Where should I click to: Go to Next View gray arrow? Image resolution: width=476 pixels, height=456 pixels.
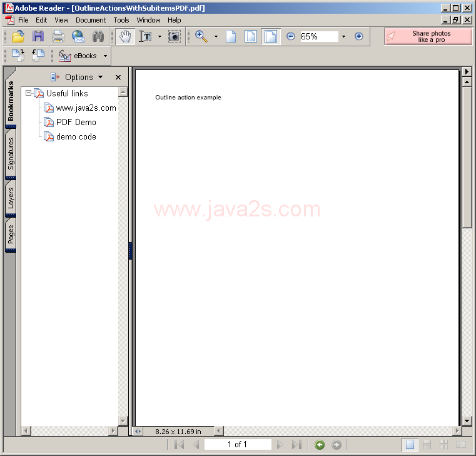point(337,445)
